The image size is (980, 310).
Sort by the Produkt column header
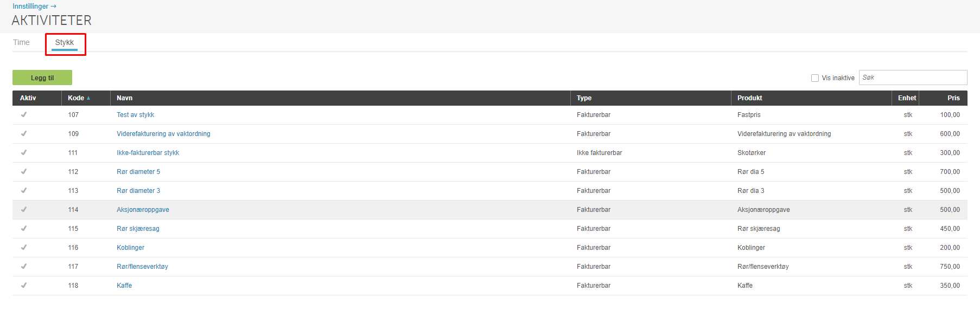pyautogui.click(x=749, y=98)
